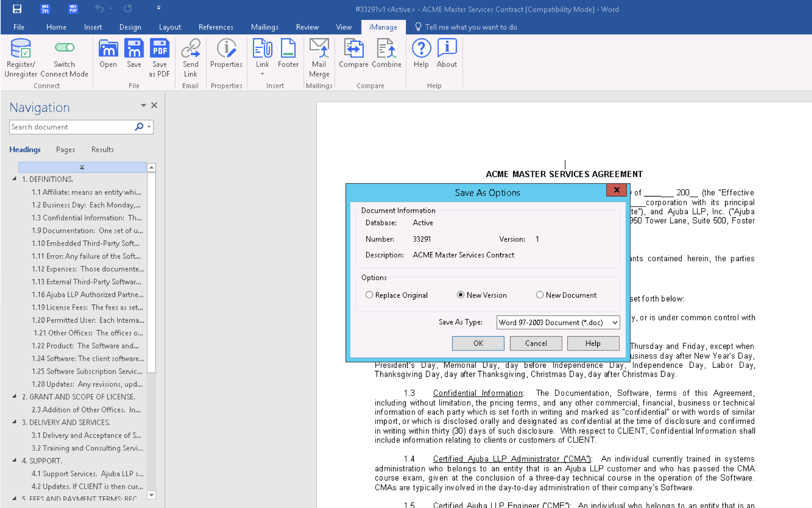812x508 pixels.
Task: Open Navigation pane options dropdown
Action: 143,106
